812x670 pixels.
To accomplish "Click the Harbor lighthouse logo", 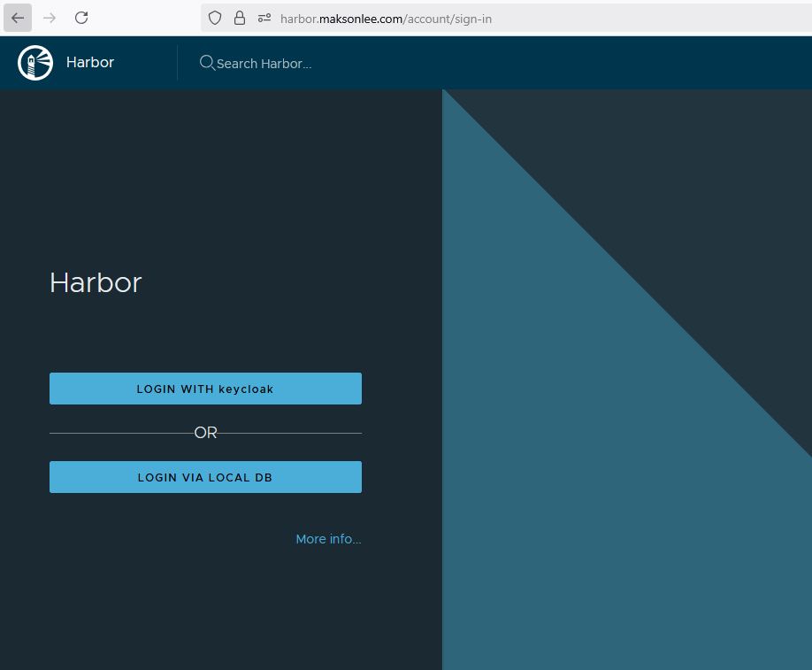I will (35, 63).
